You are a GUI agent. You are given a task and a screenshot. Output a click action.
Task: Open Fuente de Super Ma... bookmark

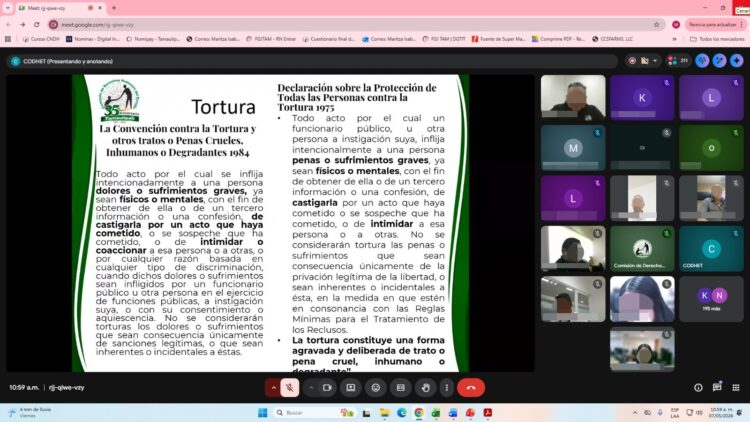coord(499,39)
